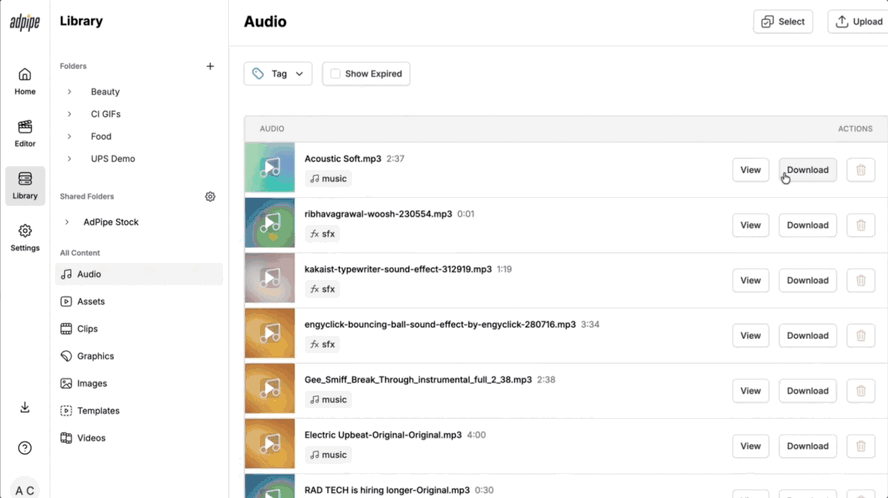
Task: Select Assets under All Content
Action: pos(139,301)
